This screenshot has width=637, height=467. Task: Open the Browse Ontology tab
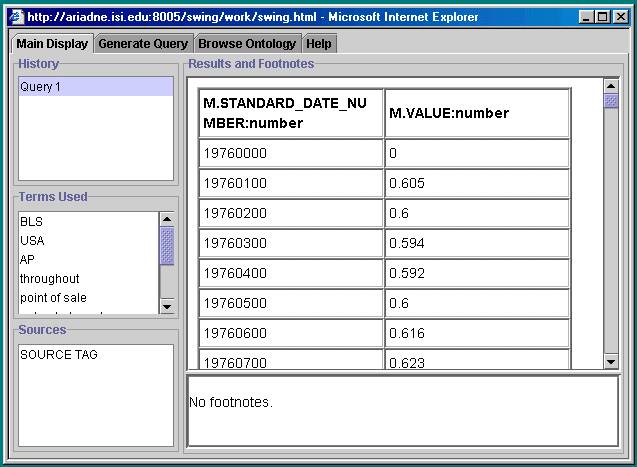coord(247,44)
